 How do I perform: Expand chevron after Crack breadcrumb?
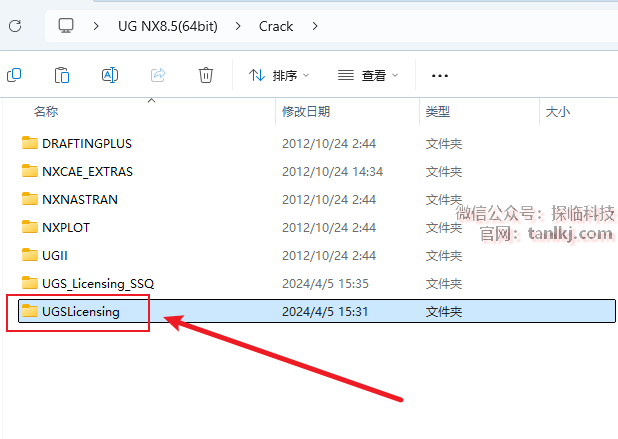[315, 26]
